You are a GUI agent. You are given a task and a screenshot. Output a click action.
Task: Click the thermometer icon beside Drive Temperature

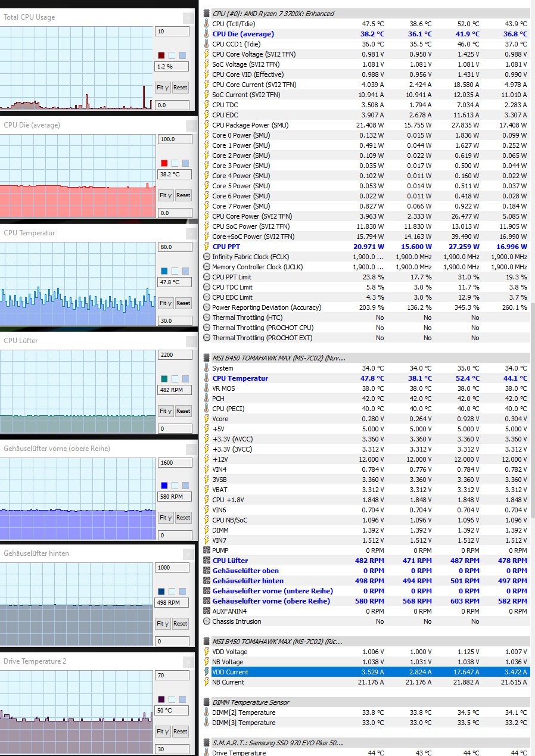click(207, 753)
